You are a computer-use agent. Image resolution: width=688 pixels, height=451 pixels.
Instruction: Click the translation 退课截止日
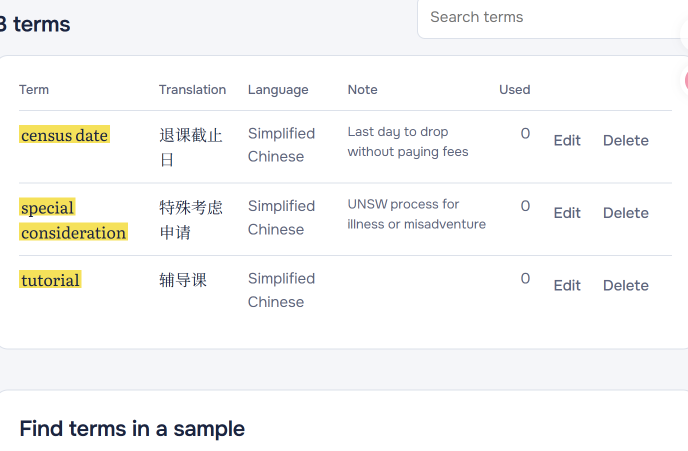click(x=191, y=147)
